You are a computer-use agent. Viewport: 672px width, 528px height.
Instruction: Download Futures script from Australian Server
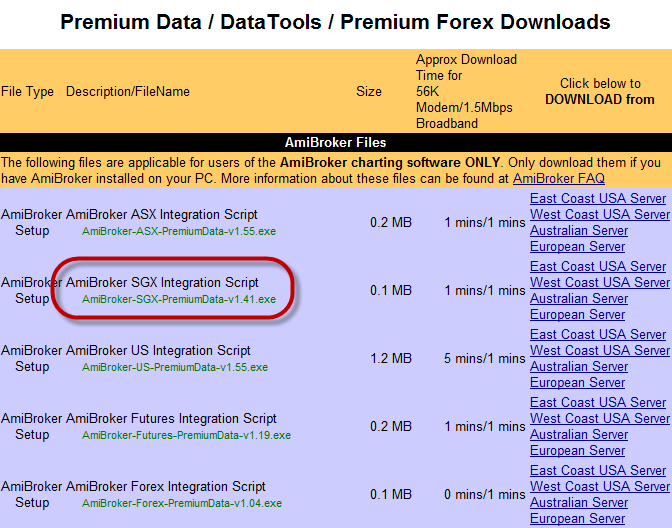(x=579, y=435)
